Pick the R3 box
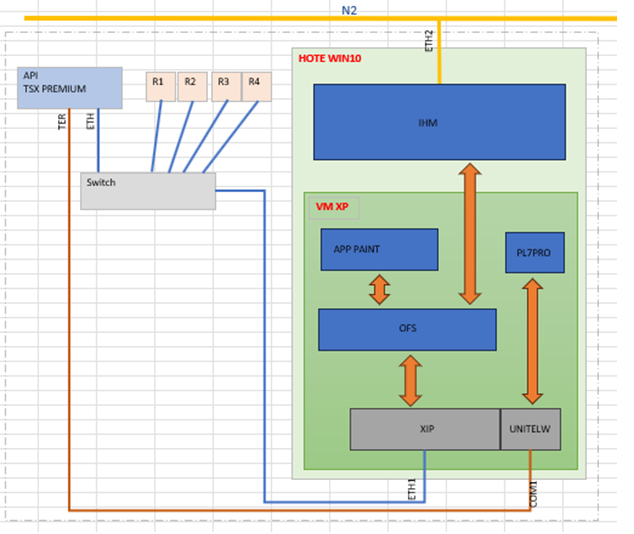 [225, 86]
